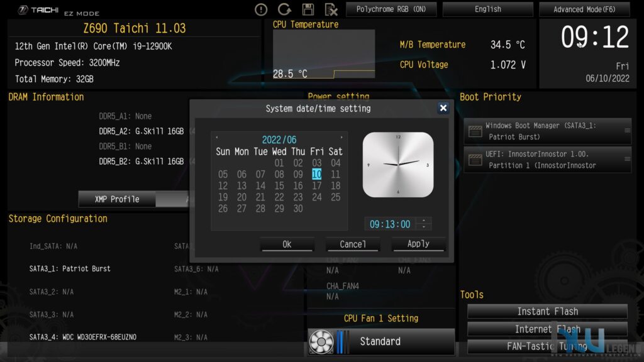The image size is (644, 362).
Task: Select Windows Boot Manager boot entry
Action: pyautogui.click(x=548, y=131)
